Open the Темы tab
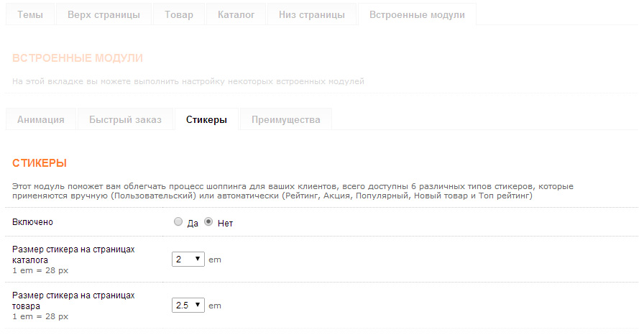The image size is (644, 335). pyautogui.click(x=29, y=14)
